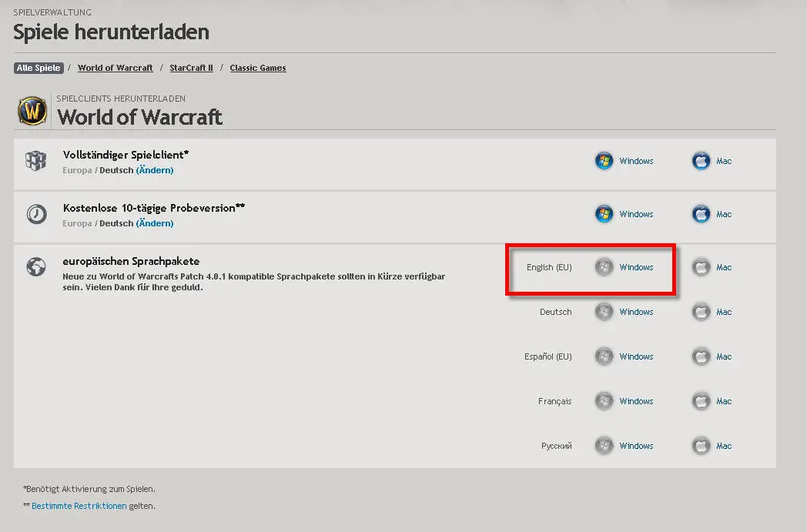Open the Bestimmte Restriktionen link
807x532 pixels.
coord(79,506)
